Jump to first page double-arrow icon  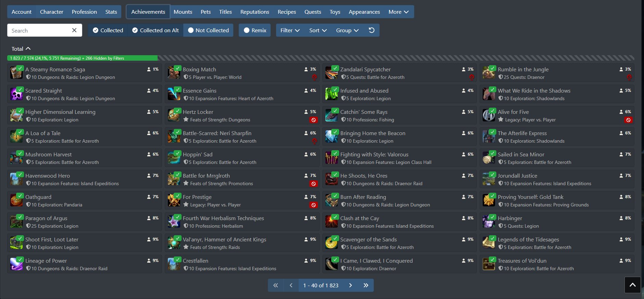click(275, 285)
